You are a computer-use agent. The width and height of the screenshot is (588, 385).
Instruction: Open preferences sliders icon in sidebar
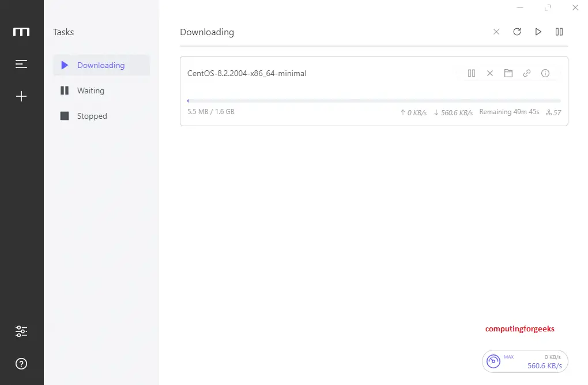click(x=21, y=331)
